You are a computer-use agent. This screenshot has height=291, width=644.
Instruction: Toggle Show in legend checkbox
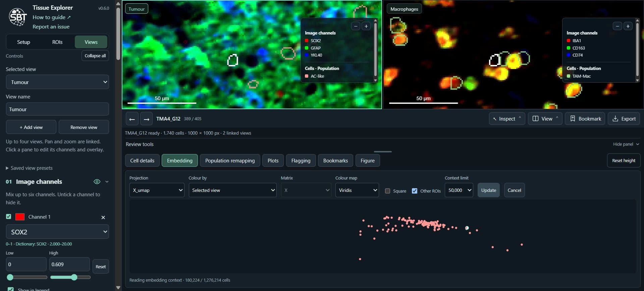11,289
